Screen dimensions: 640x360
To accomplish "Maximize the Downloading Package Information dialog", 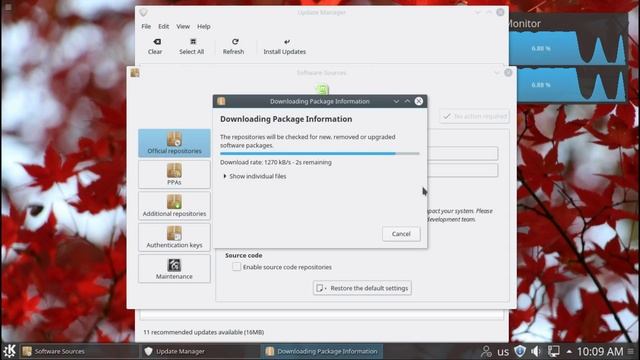I will pyautogui.click(x=407, y=101).
